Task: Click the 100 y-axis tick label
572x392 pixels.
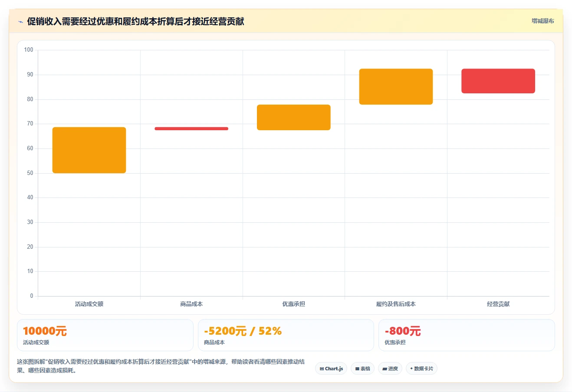Action: click(29, 50)
